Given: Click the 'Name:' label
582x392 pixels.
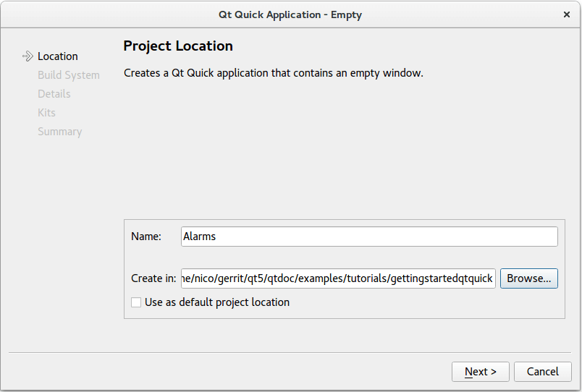Looking at the screenshot, I should (145, 237).
